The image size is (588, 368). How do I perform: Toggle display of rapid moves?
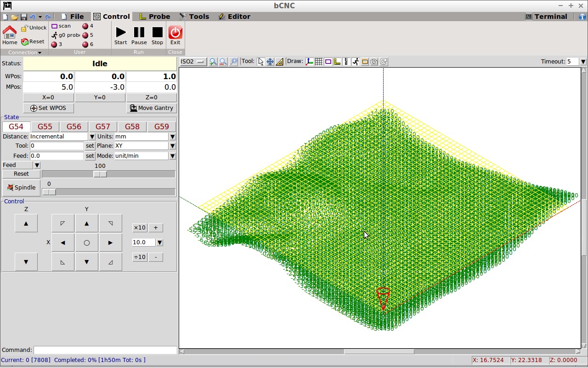pyautogui.click(x=355, y=61)
